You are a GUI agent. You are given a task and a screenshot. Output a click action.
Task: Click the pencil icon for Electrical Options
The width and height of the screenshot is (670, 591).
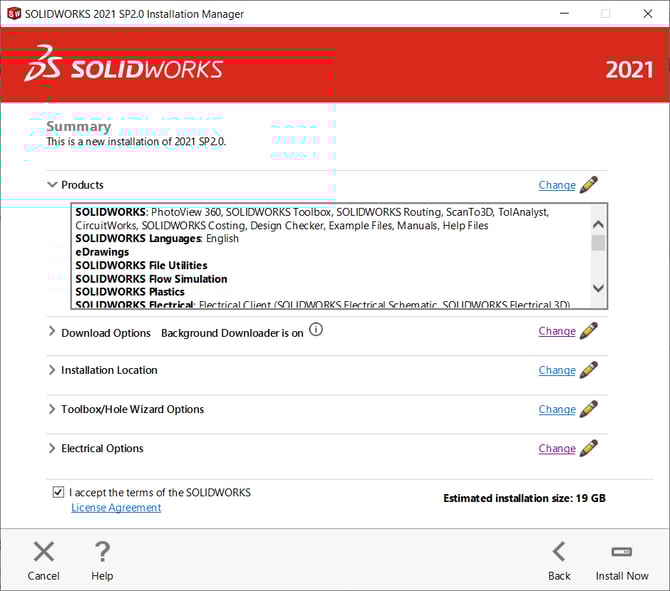[589, 448]
